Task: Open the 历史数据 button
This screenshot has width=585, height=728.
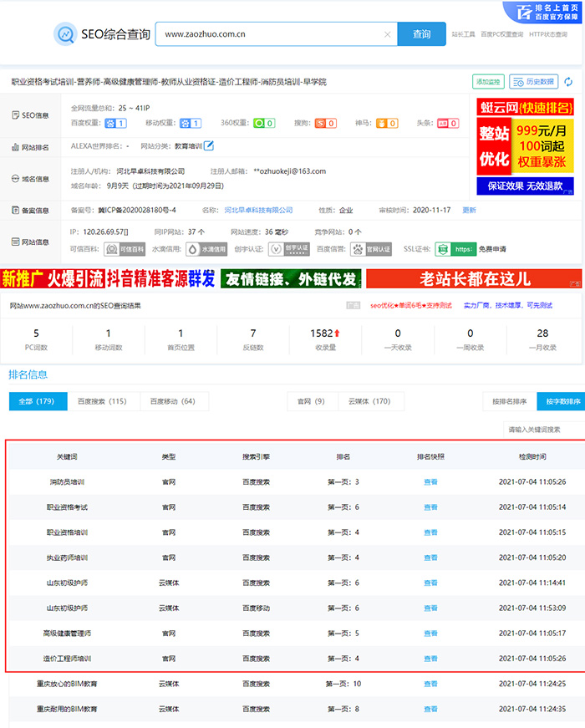Action: click(536, 82)
